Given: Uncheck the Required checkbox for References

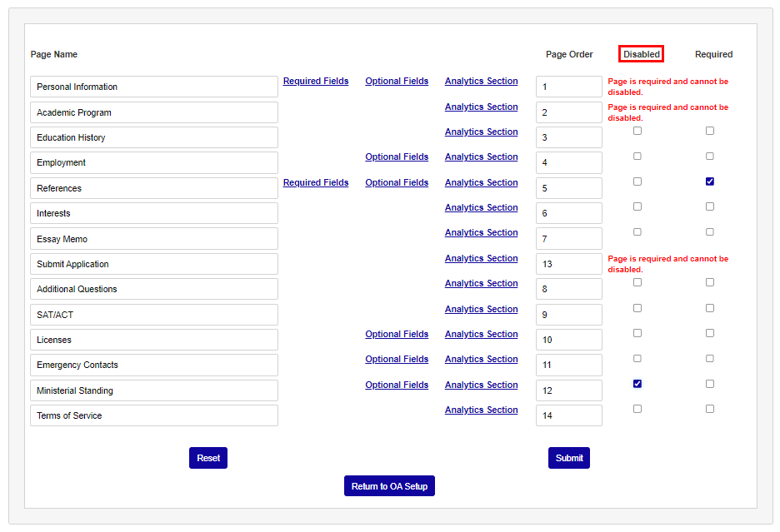Looking at the screenshot, I should pos(709,181).
